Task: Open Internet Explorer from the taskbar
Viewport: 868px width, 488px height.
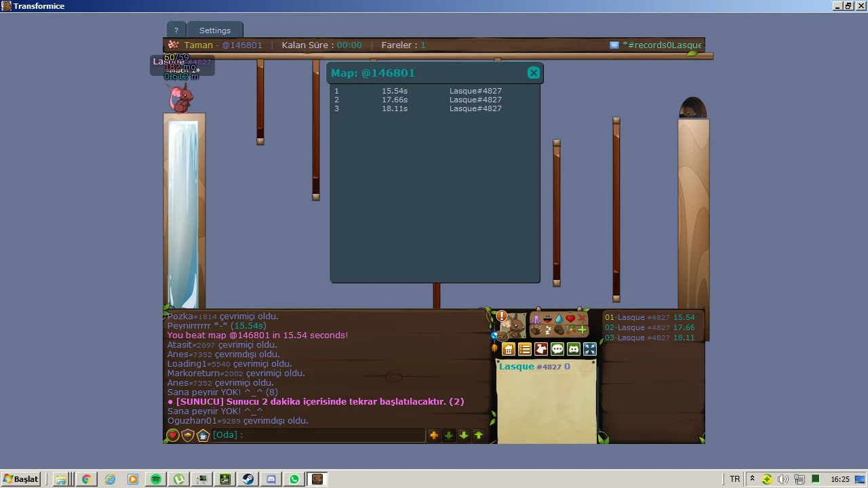Action: click(x=110, y=479)
